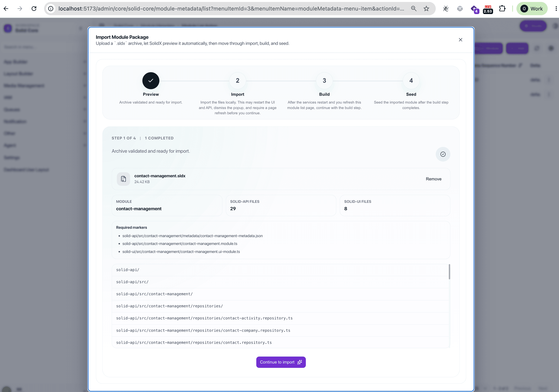Viewport: 559px width, 392px height.
Task: Click the validated check circle icon
Action: pos(443,154)
